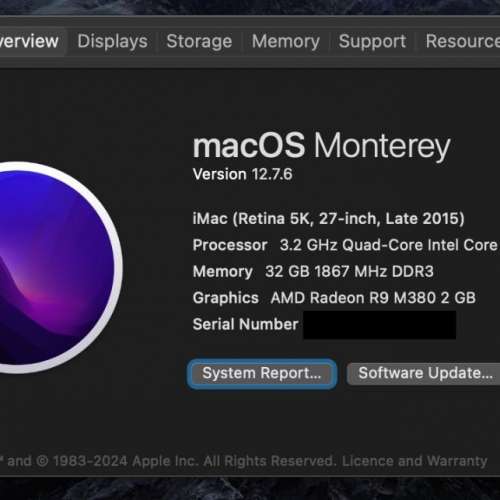
Task: Click the Memory 32 GB DDR3 line
Action: coord(313,271)
